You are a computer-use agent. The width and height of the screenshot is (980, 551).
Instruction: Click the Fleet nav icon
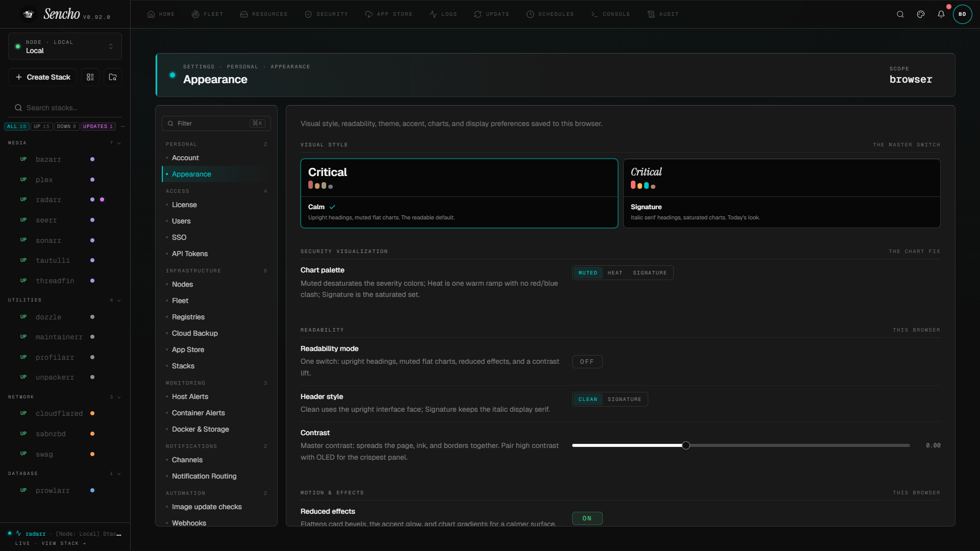(195, 14)
